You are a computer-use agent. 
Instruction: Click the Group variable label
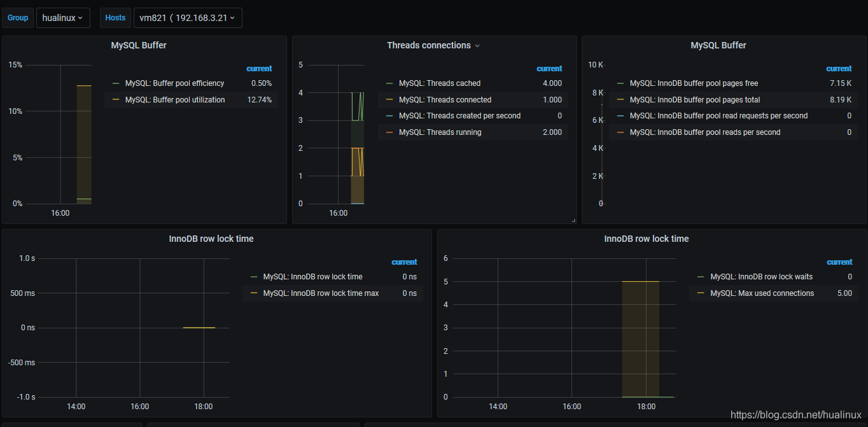point(18,18)
